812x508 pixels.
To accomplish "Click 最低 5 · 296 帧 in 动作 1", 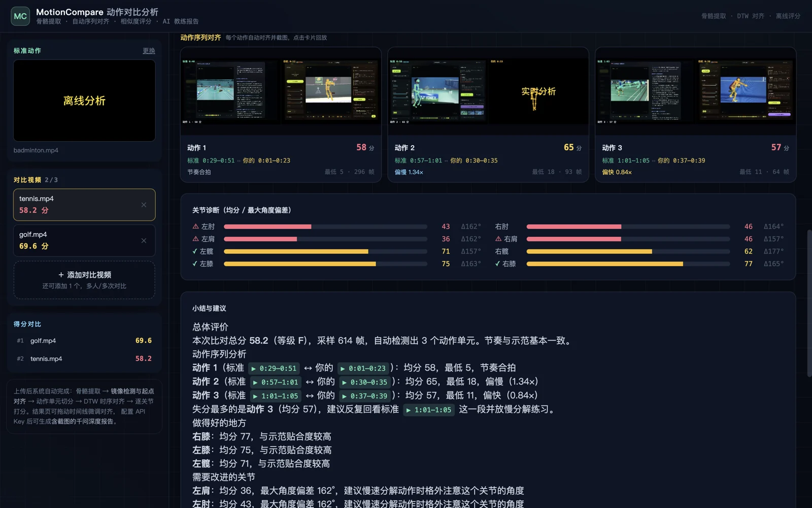I will coord(350,172).
